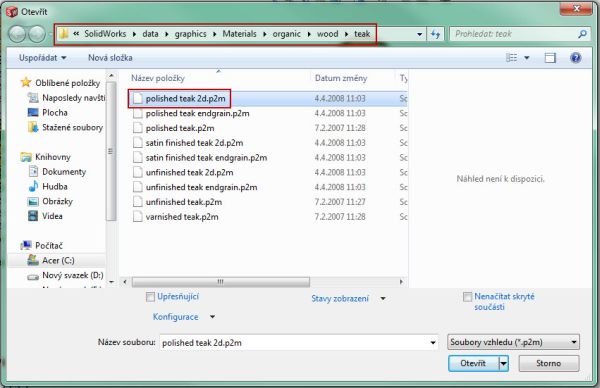
Task: Click the teak folder in the path
Action: coord(362,34)
